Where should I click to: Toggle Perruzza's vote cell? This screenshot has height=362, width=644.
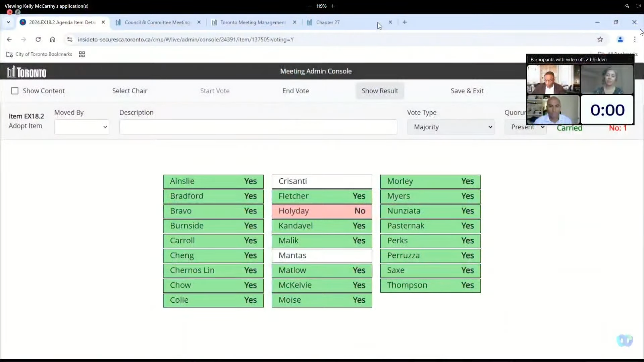(x=430, y=256)
